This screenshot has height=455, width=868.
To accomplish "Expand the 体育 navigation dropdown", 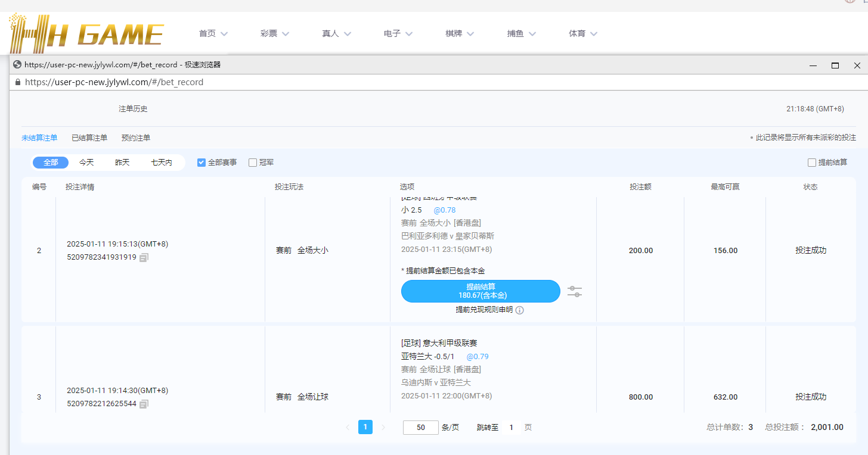I will pos(583,34).
